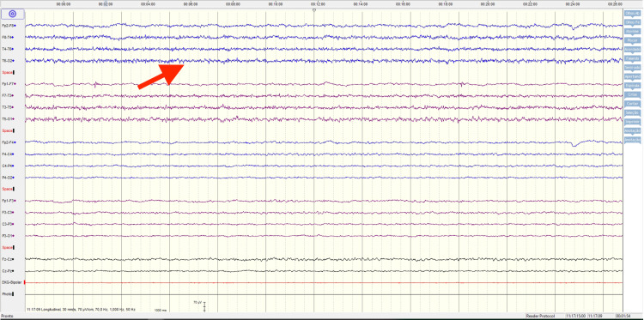The width and height of the screenshot is (644, 320).
Task: Select the F7-T3 channel label
Action: [9, 95]
